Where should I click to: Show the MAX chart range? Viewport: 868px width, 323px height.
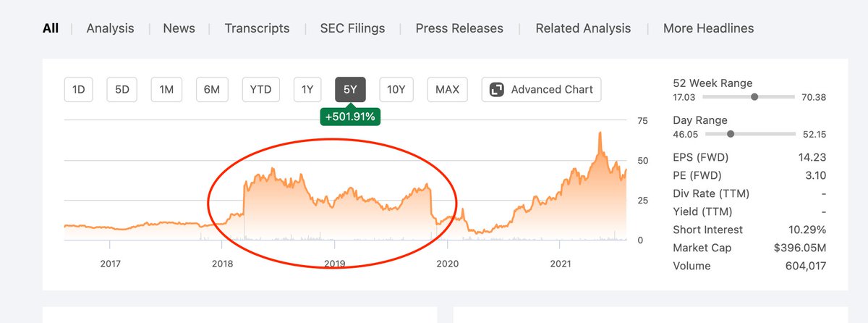[447, 90]
